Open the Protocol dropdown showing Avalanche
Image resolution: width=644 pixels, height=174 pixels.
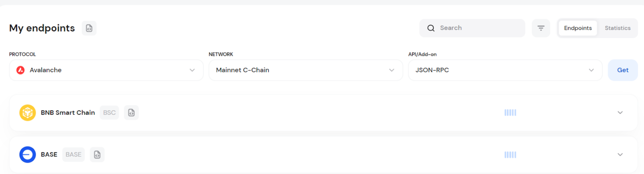[106, 70]
